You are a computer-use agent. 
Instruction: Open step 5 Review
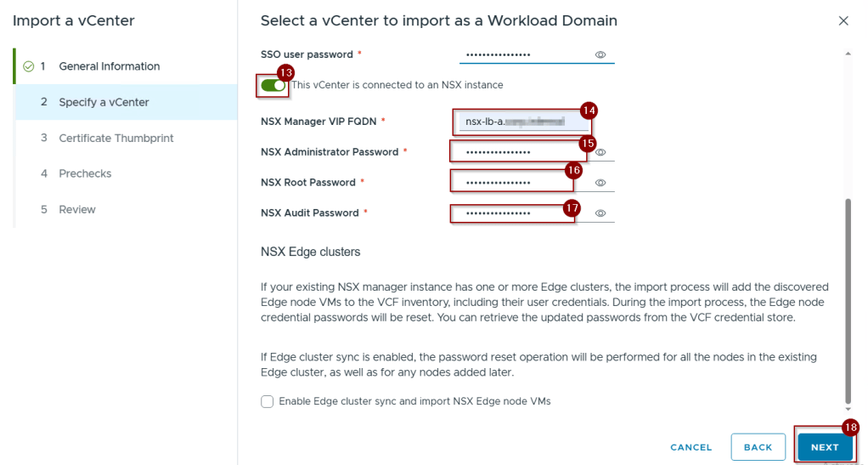[x=76, y=209]
